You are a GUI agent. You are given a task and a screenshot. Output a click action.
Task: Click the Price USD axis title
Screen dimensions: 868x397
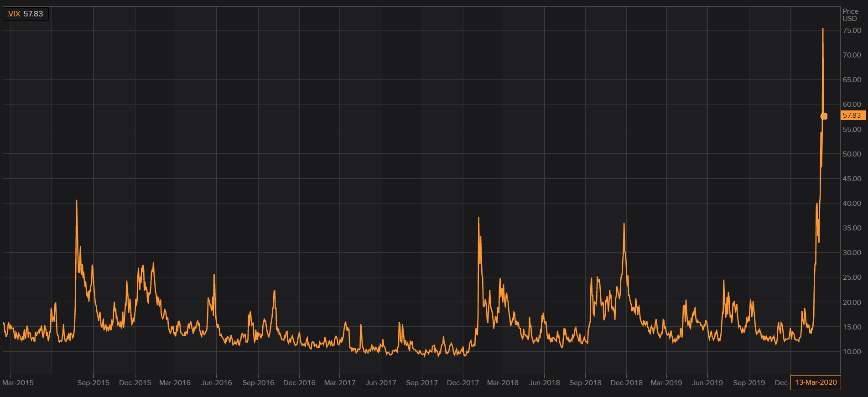click(x=850, y=15)
